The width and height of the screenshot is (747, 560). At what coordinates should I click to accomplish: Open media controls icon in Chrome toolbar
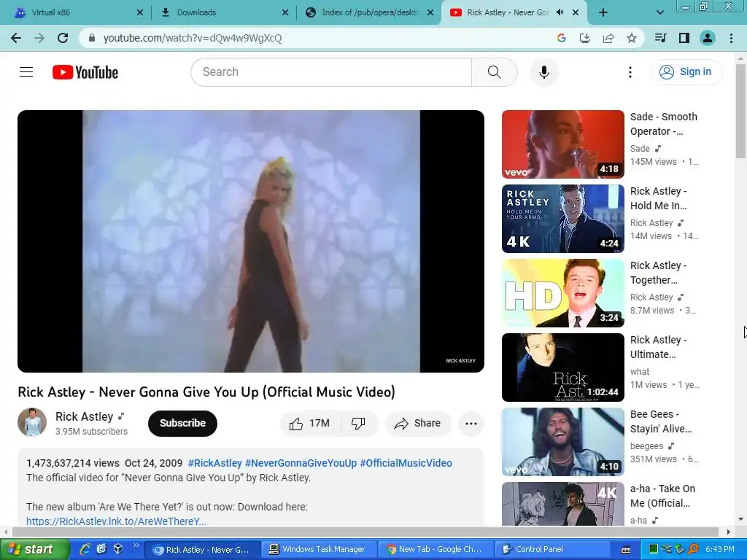[660, 38]
